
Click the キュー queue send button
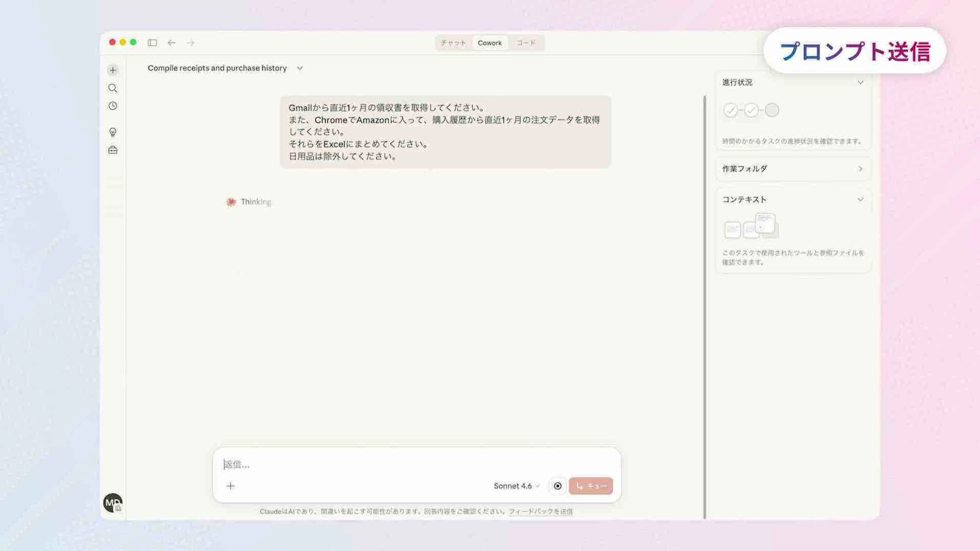tap(591, 486)
